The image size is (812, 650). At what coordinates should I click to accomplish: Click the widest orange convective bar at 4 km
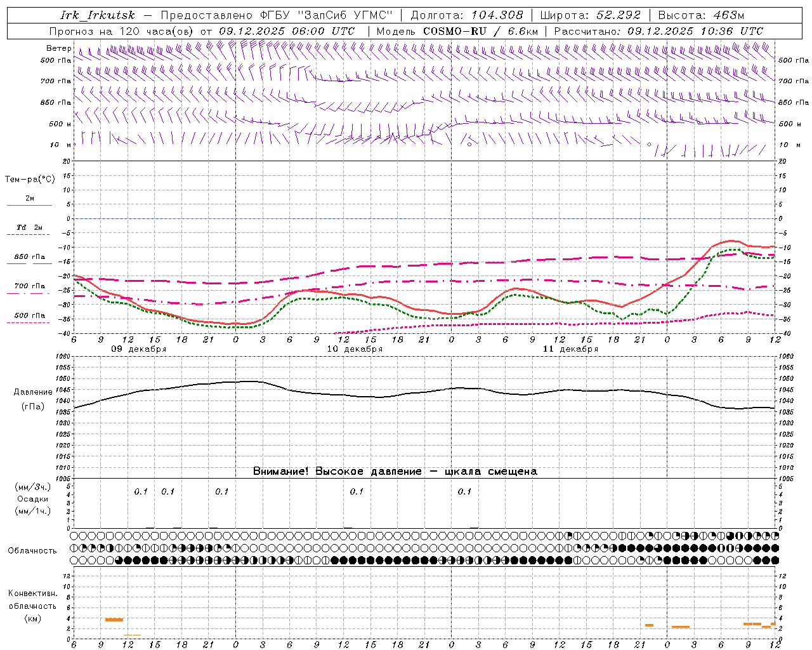pyautogui.click(x=114, y=620)
